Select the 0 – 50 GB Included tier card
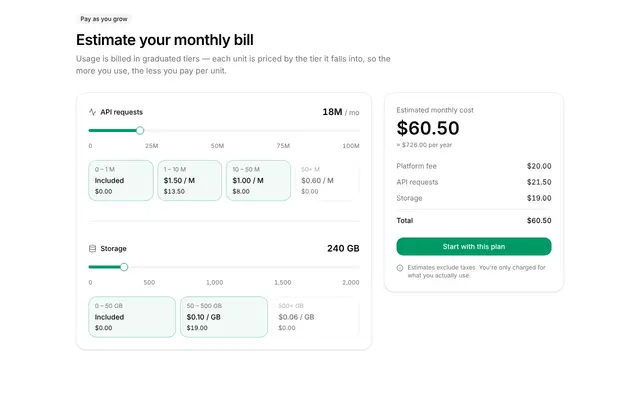The width and height of the screenshot is (640, 400). point(132,317)
